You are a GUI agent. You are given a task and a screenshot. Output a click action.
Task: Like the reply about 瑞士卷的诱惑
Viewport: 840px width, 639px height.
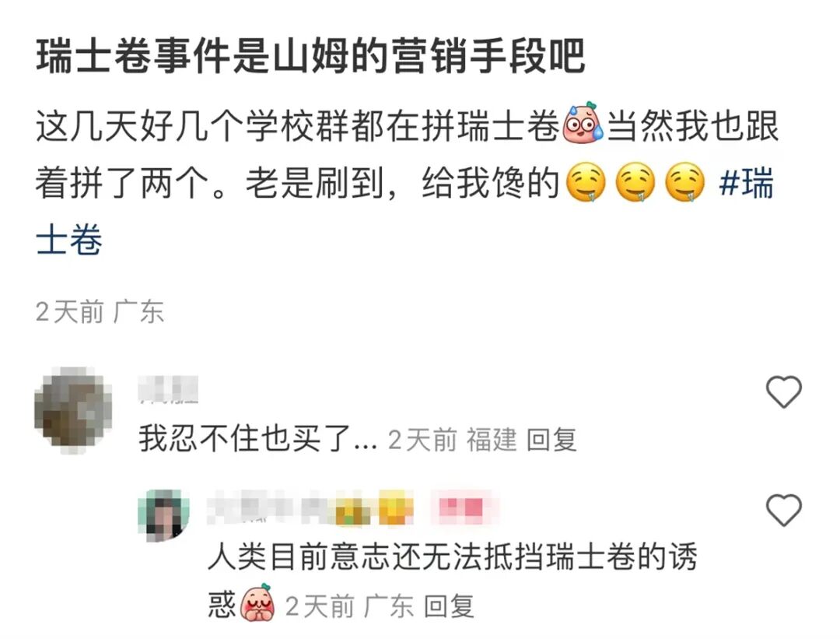pyautogui.click(x=784, y=510)
